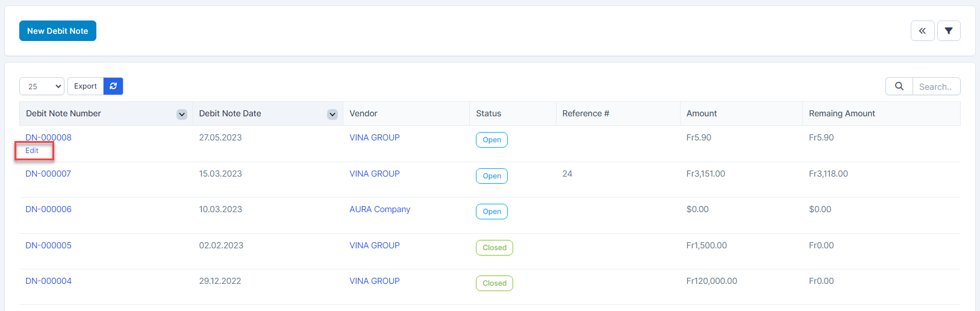Open debit note DN-000005
The height and width of the screenshot is (311, 980).
click(x=48, y=245)
